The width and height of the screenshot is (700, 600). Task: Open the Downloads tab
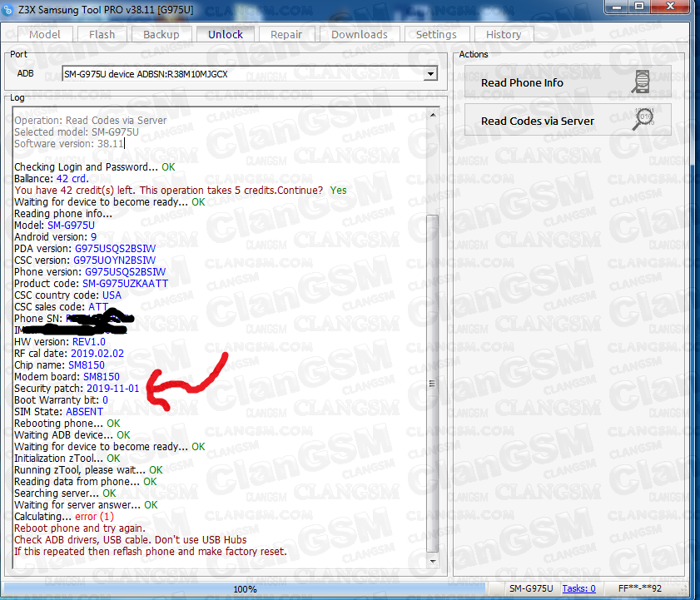pos(360,34)
